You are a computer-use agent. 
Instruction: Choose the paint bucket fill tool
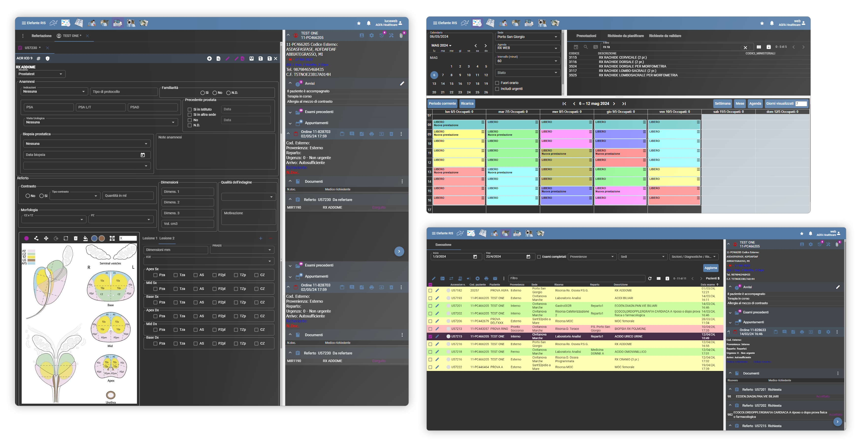[x=85, y=238]
